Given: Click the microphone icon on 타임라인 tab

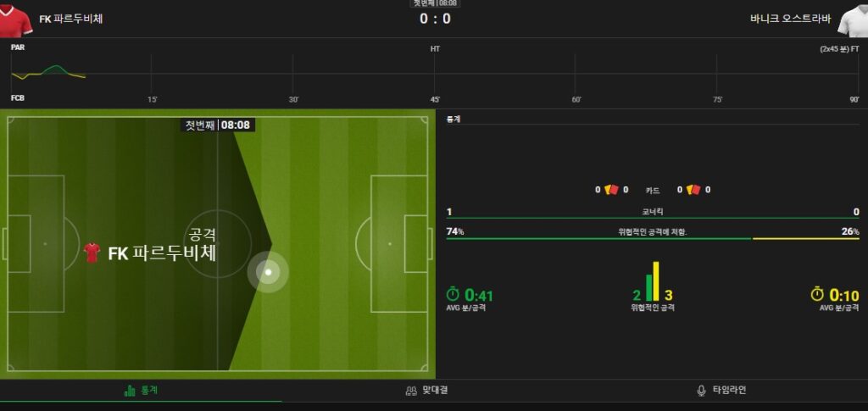Looking at the screenshot, I should (701, 391).
